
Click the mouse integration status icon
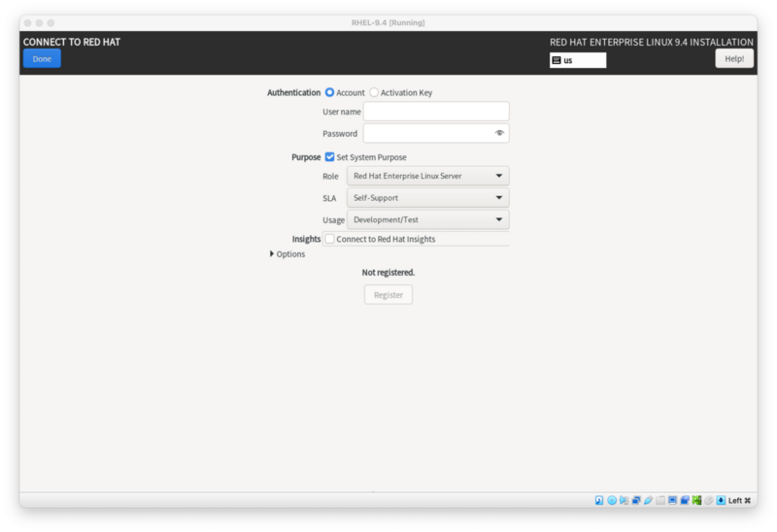pyautogui.click(x=709, y=500)
